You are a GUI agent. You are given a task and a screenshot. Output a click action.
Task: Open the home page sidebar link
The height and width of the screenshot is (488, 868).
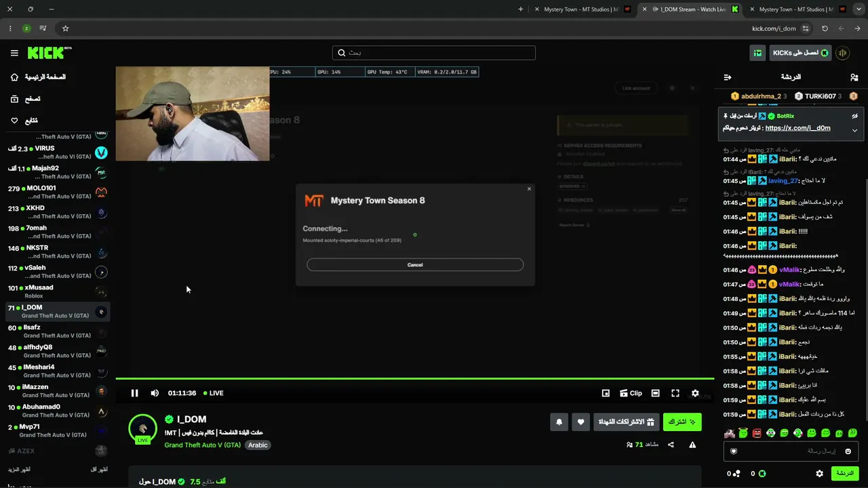(x=38, y=77)
